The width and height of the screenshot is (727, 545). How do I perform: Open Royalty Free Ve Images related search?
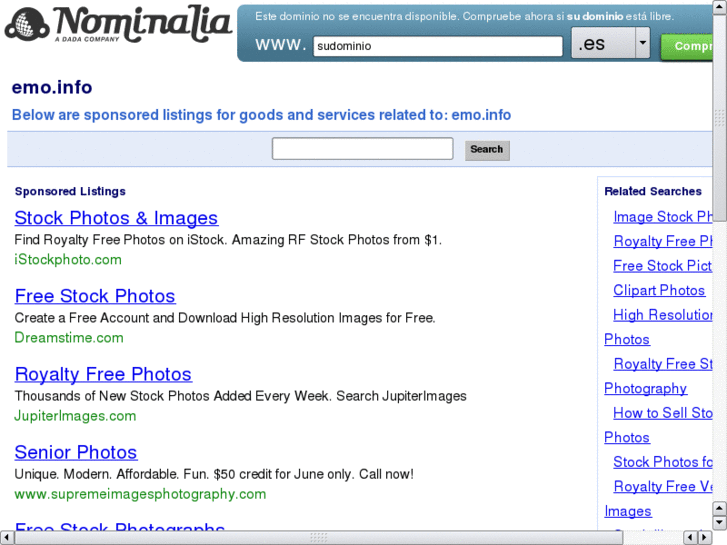[663, 487]
